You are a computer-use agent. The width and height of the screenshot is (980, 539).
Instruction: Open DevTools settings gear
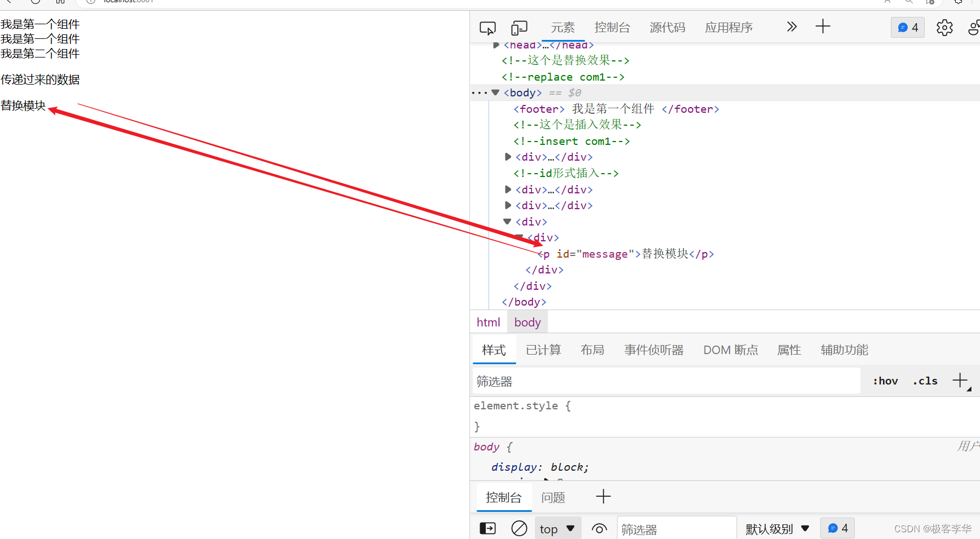point(944,27)
